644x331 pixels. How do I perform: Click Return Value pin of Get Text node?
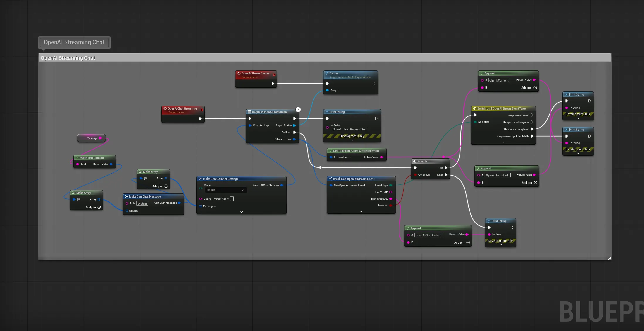point(382,157)
